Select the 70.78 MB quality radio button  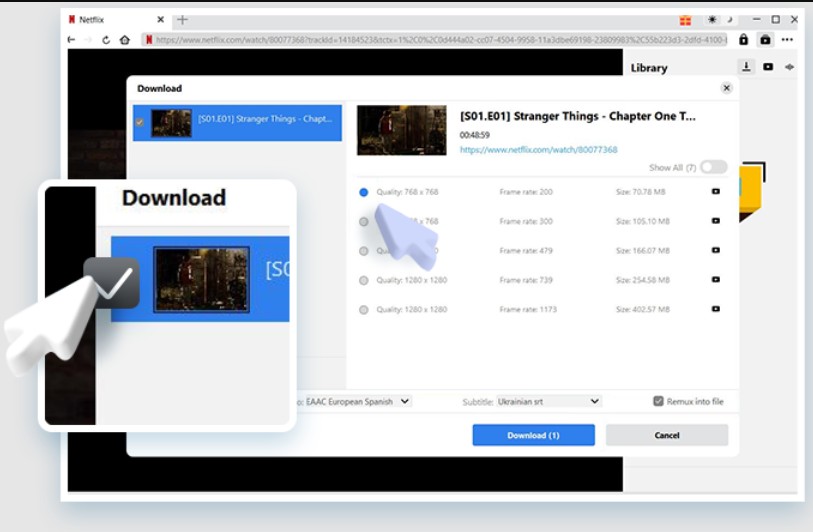[x=363, y=192]
